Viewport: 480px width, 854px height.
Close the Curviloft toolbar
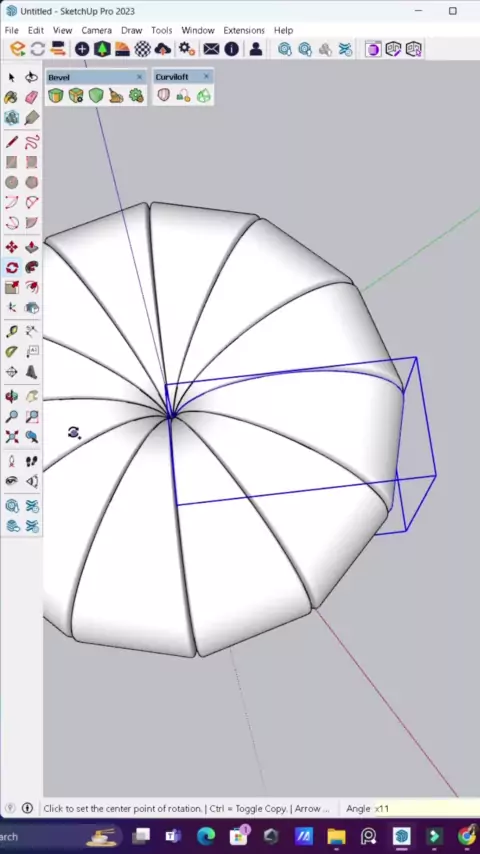pos(206,77)
